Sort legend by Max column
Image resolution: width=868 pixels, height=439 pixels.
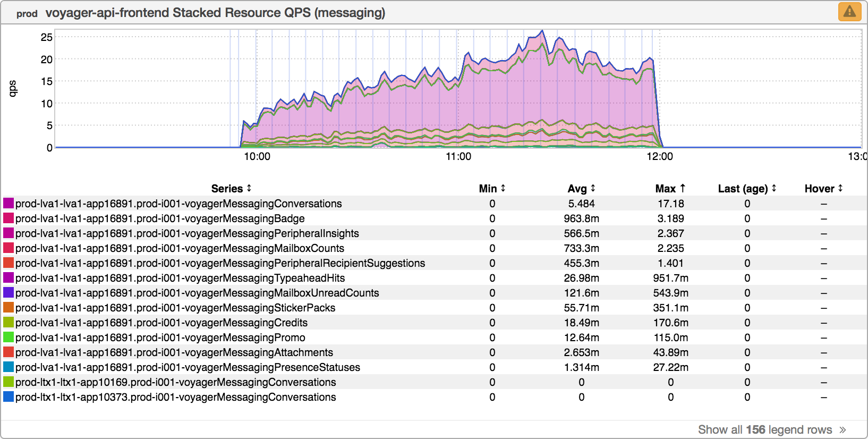point(670,189)
